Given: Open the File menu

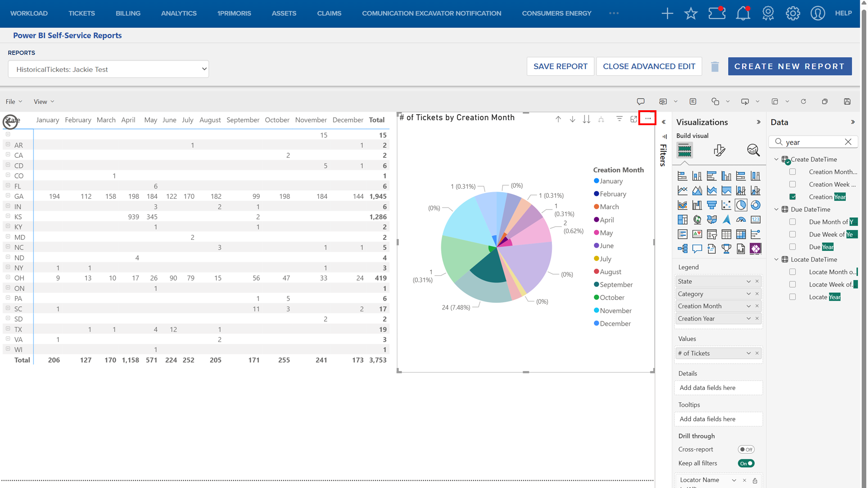Looking at the screenshot, I should [14, 102].
